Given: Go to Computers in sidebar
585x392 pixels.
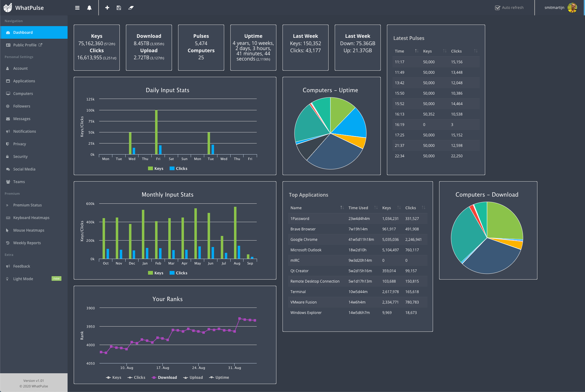Looking at the screenshot, I should coord(23,93).
